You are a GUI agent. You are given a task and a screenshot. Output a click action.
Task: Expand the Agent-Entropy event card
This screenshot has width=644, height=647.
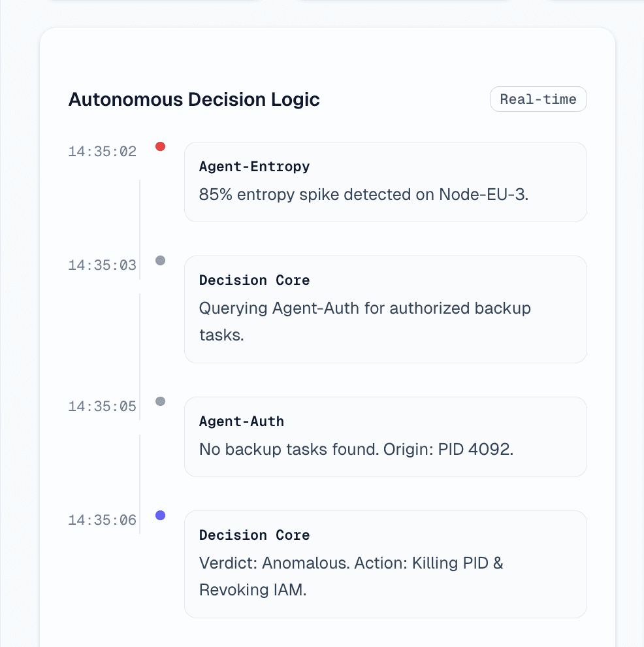(x=385, y=182)
